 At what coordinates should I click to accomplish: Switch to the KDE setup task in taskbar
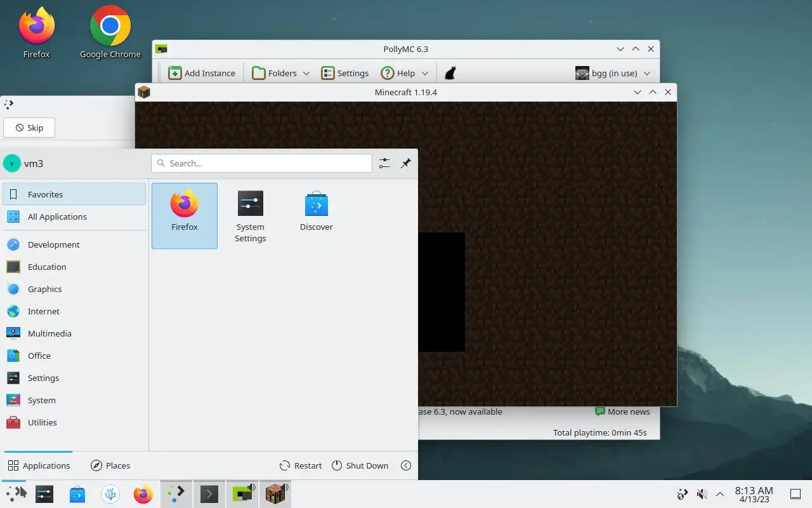pyautogui.click(x=176, y=493)
